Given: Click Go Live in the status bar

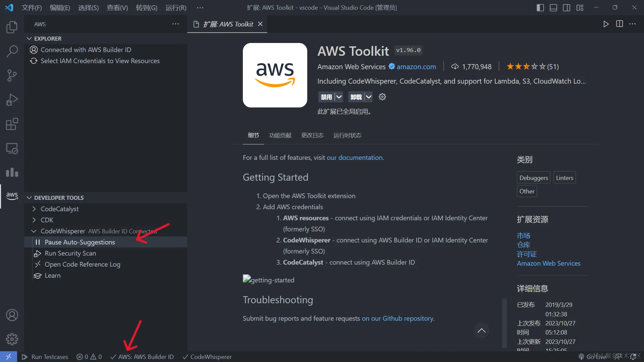Looking at the screenshot, I should 593,357.
